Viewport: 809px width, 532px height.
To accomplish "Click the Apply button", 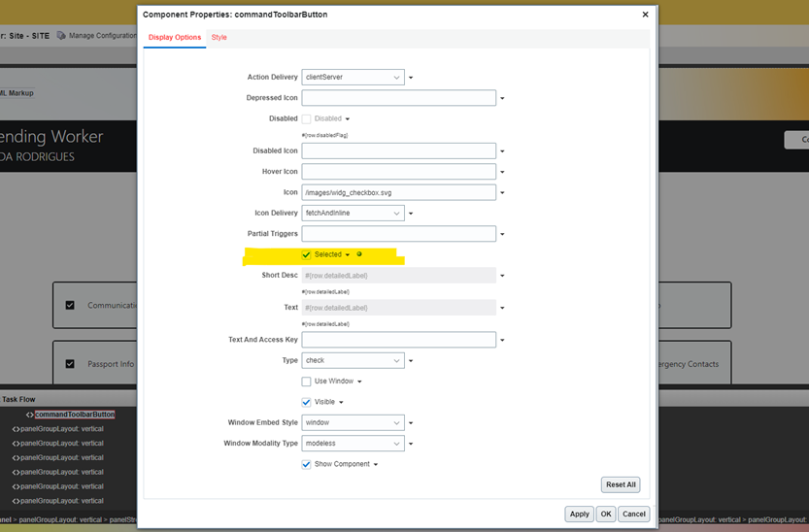I will coord(580,514).
